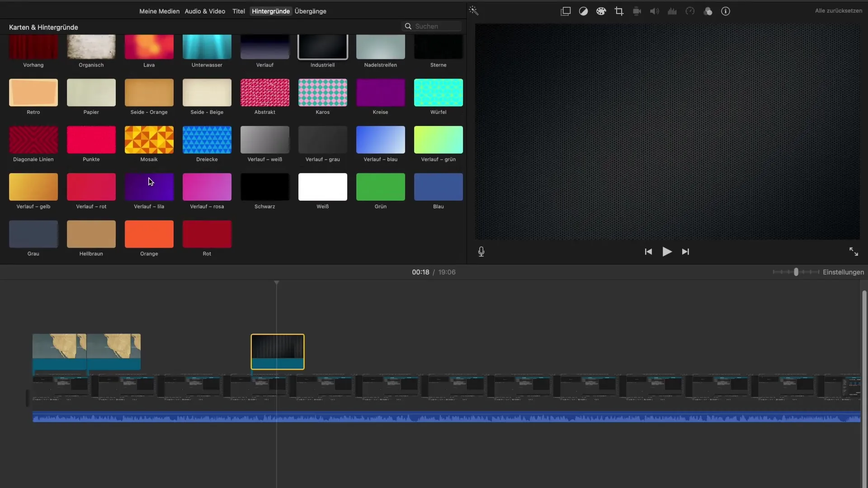Select the highlighted Industriell clip in timeline
Viewport: 868px width, 488px height.
click(278, 352)
